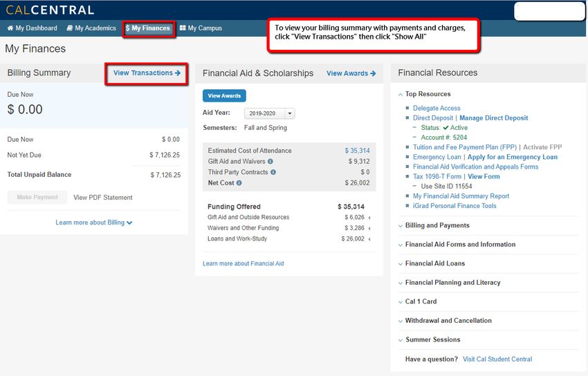Click Semesters Fall and Spring text

point(245,128)
